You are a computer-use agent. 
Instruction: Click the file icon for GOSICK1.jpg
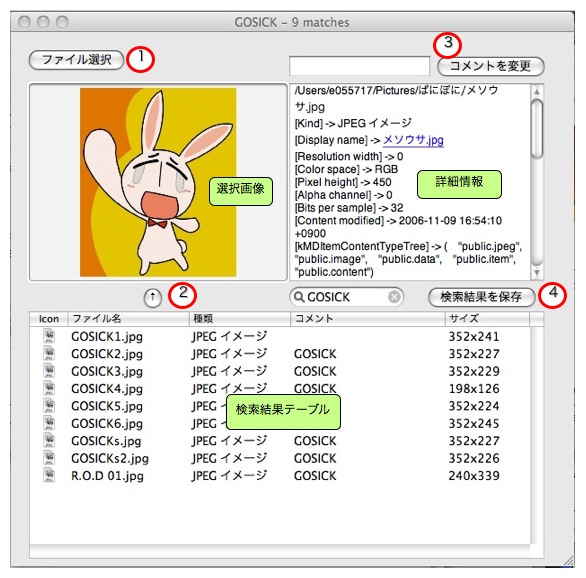pos(49,336)
